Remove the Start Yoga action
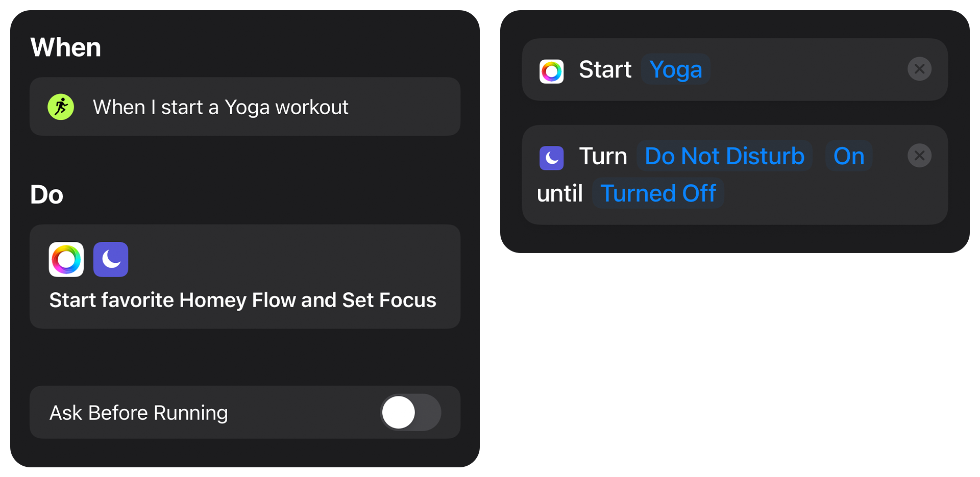The image size is (980, 477). point(920,69)
